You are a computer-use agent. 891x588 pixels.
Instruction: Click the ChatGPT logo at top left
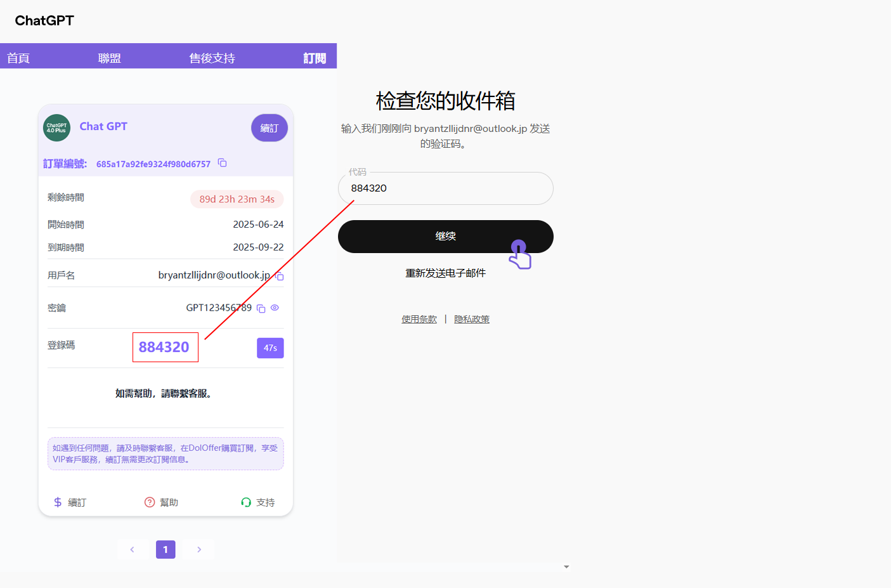point(44,20)
